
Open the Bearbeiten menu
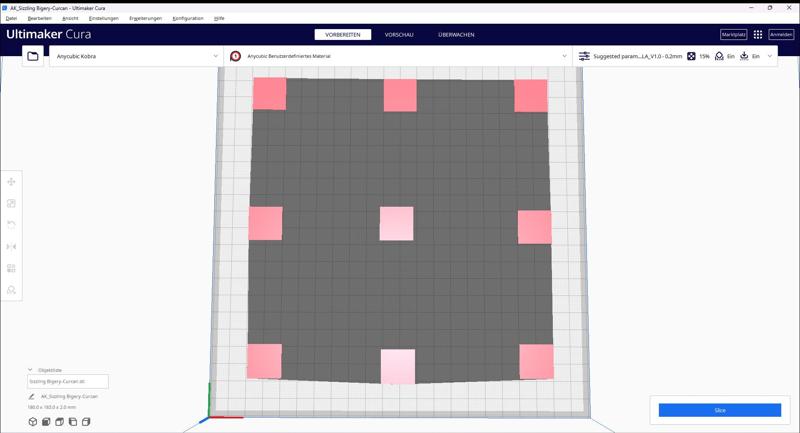[39, 18]
